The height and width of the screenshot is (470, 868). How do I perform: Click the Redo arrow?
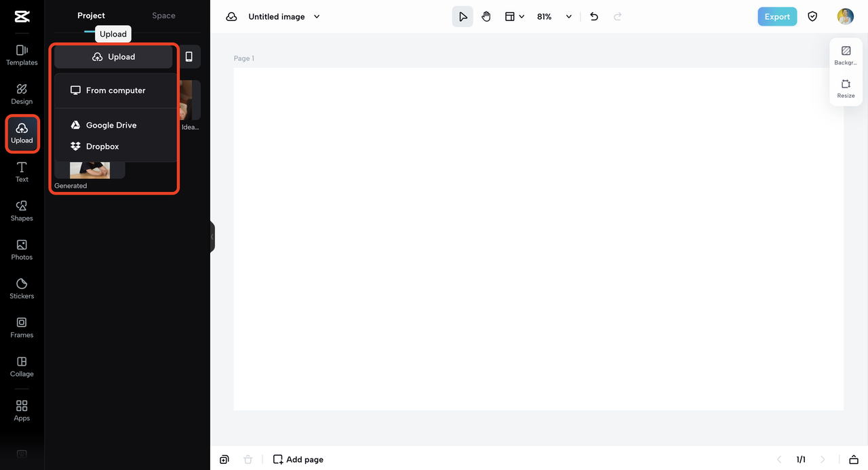617,16
